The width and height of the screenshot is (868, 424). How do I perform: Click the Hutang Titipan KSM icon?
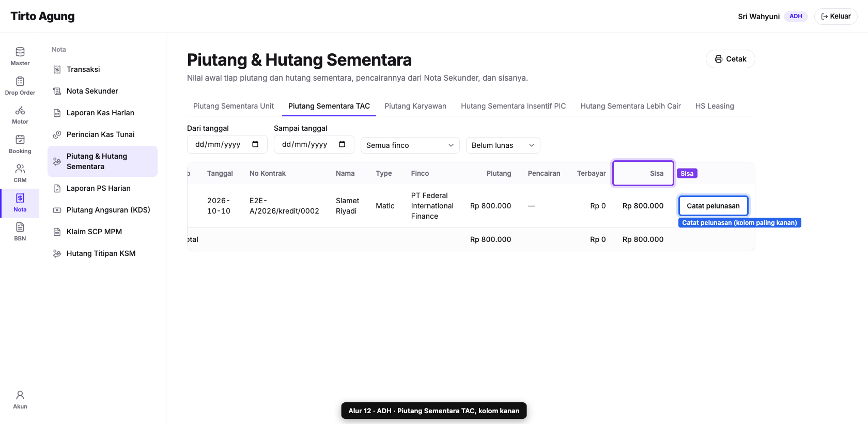[57, 253]
